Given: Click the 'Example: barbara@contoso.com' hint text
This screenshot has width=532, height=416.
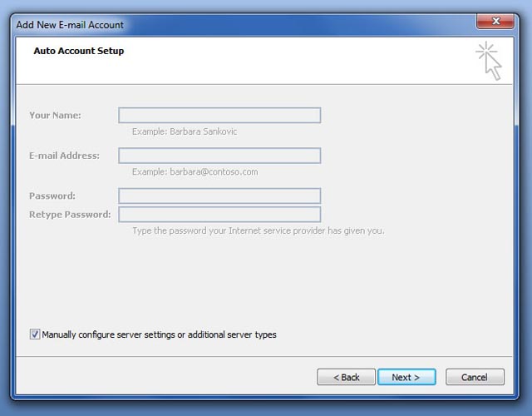Looking at the screenshot, I should 195,172.
